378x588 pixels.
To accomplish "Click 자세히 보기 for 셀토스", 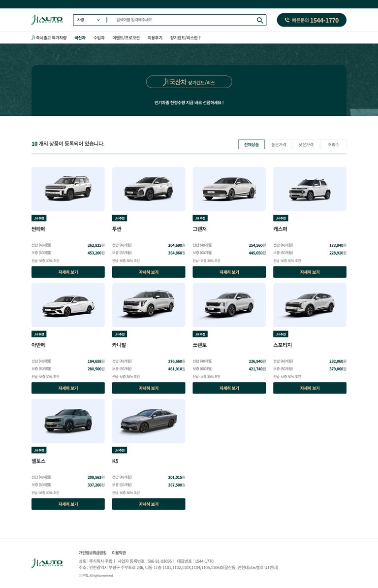I will (68, 504).
